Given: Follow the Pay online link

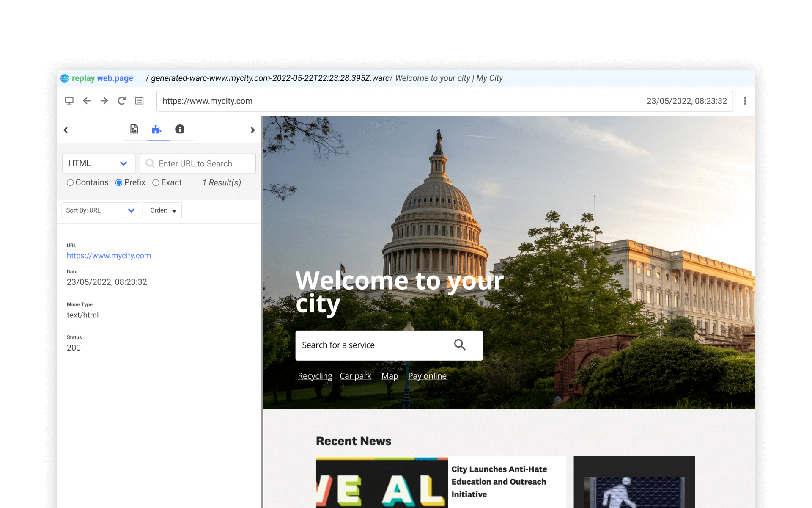Looking at the screenshot, I should [427, 376].
